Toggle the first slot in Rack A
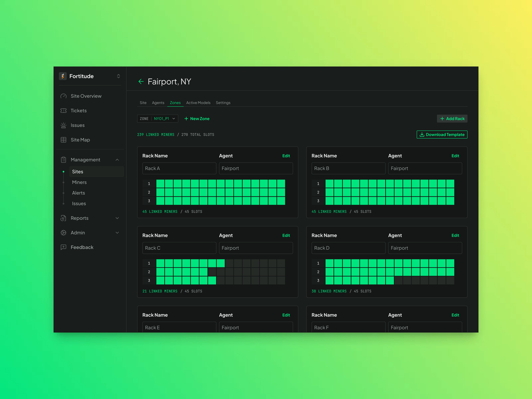This screenshot has width=532, height=399. pyautogui.click(x=160, y=184)
